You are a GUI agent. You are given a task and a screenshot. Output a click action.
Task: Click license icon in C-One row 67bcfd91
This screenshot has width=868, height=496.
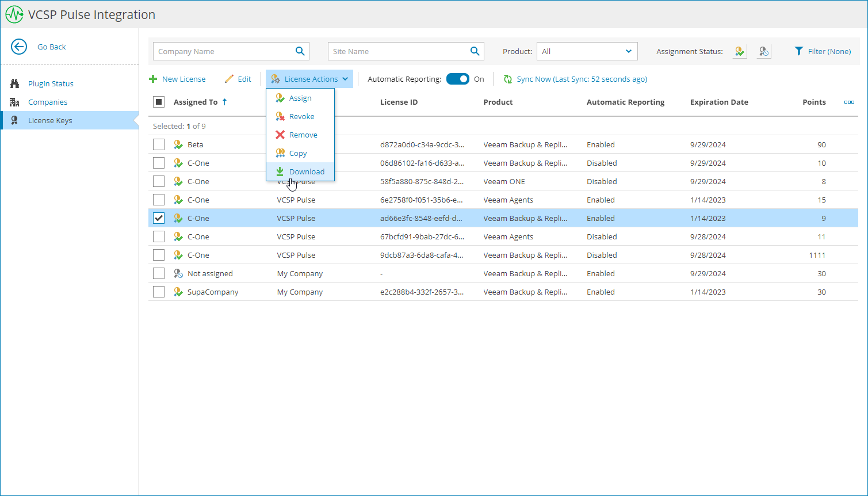click(178, 236)
